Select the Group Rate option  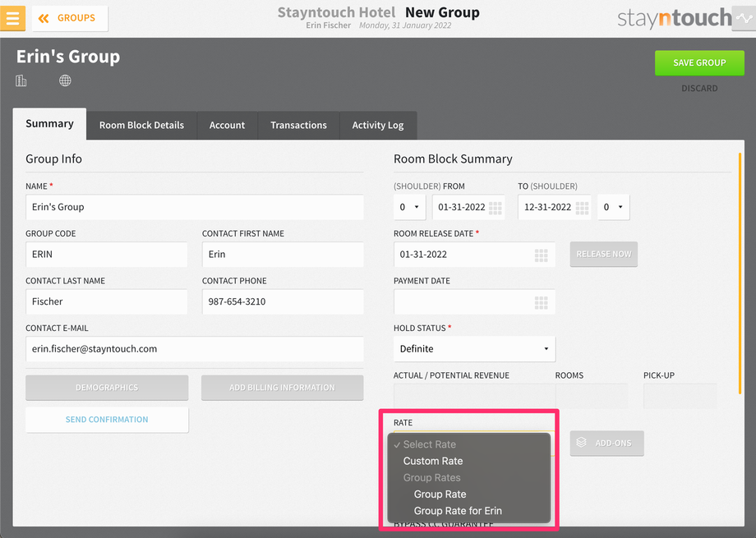click(468, 494)
